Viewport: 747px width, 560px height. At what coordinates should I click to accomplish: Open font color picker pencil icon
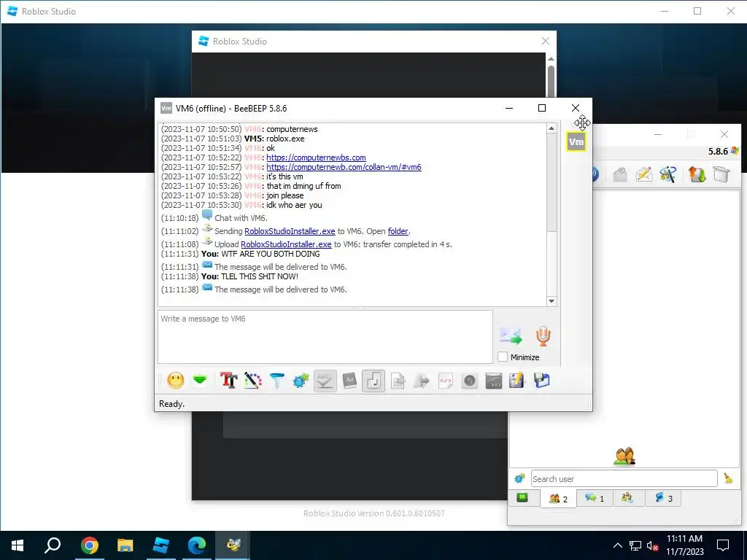(x=253, y=381)
